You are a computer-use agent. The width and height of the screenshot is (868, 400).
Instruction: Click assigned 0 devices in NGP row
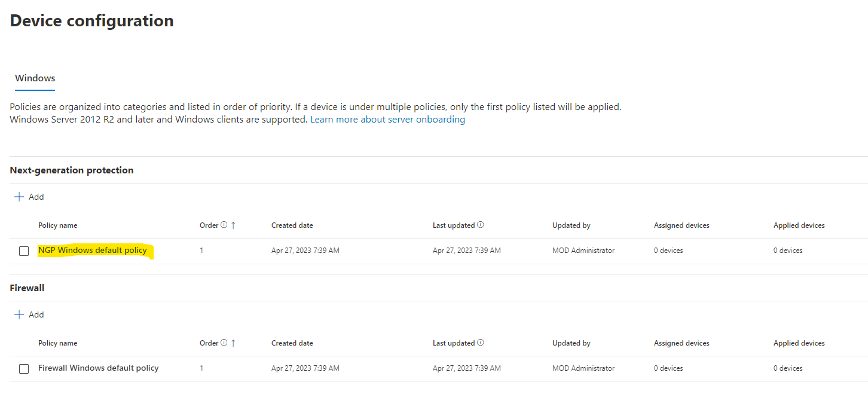click(668, 251)
